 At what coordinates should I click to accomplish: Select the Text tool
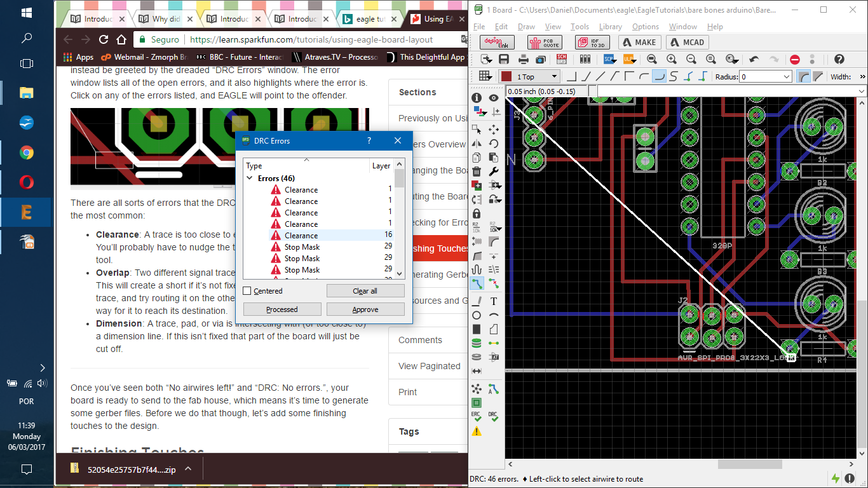pos(494,301)
